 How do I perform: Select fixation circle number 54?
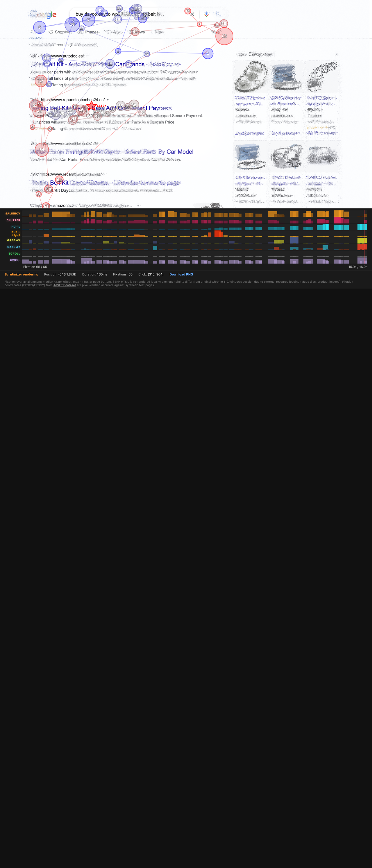[42, 150]
